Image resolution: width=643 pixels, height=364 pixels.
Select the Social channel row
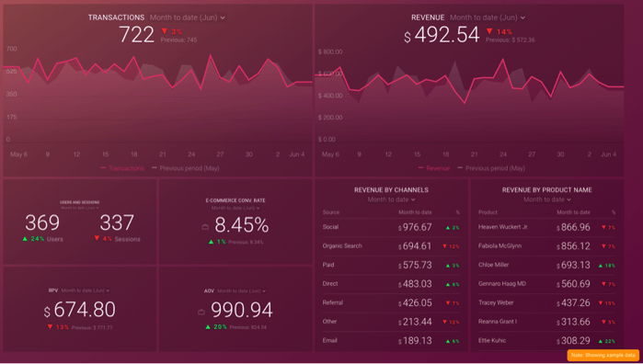point(391,227)
